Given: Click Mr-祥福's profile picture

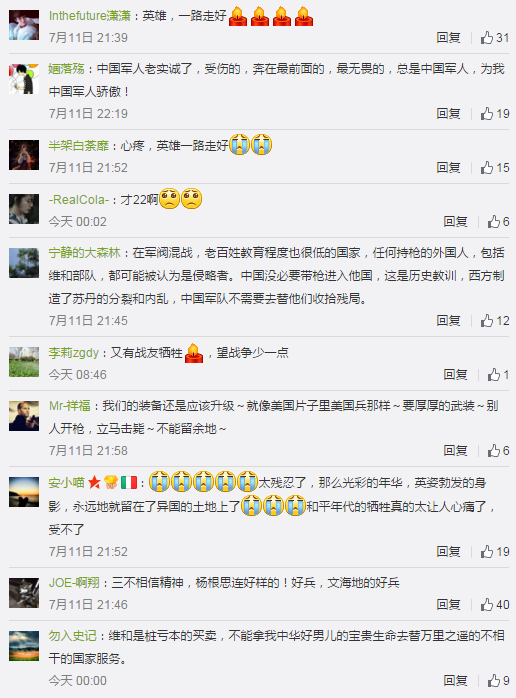Looking at the screenshot, I should 24,416.
